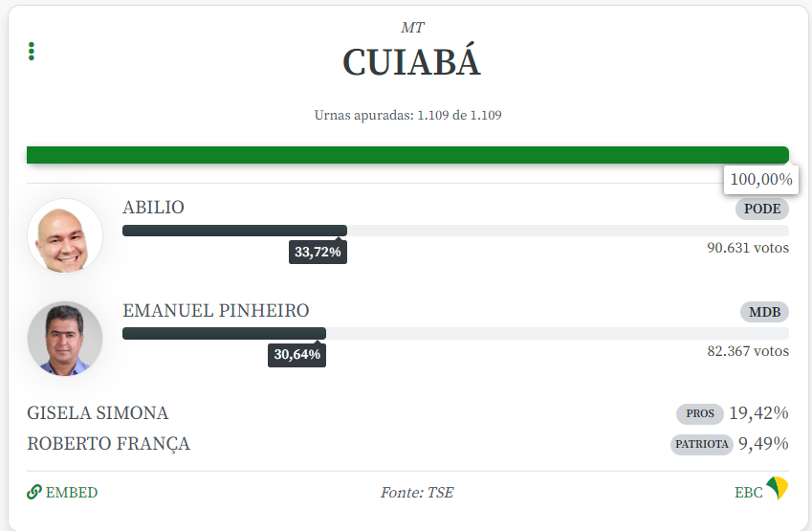Click the green counting progress bar
This screenshot has height=531, width=812.
click(407, 155)
